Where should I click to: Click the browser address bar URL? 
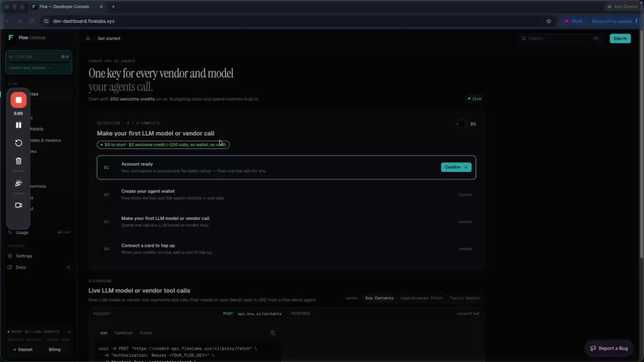coord(84,21)
